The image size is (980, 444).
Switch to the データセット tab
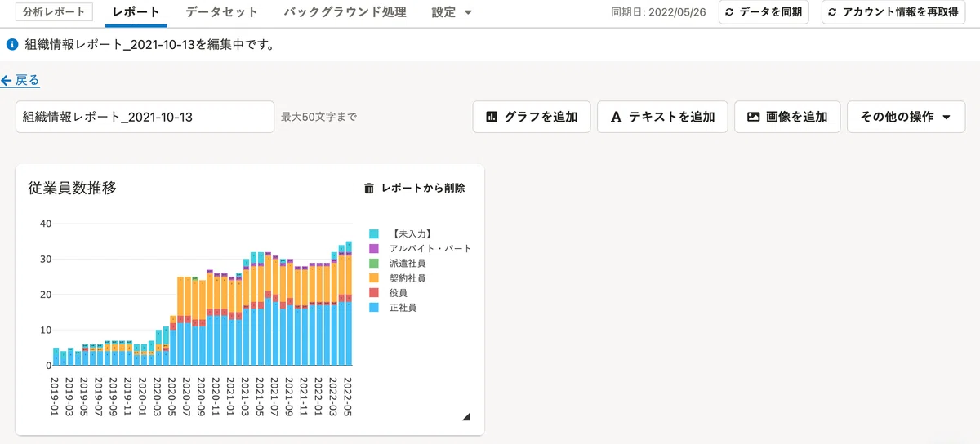click(x=221, y=12)
